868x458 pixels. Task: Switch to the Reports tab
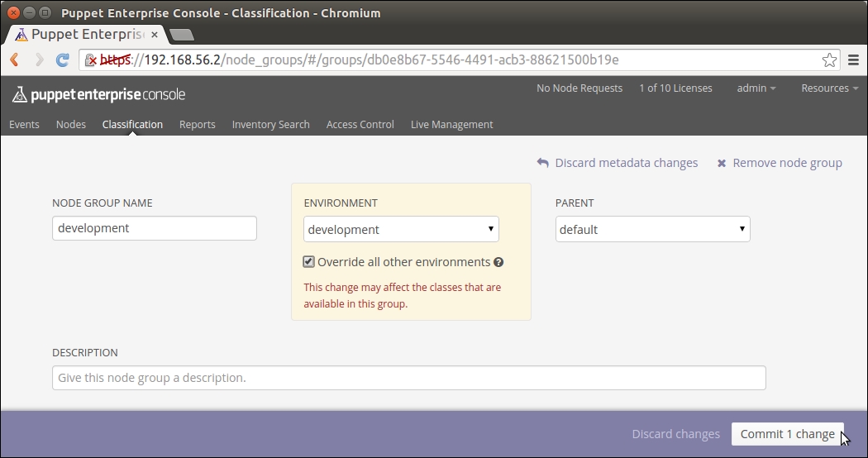coord(197,125)
